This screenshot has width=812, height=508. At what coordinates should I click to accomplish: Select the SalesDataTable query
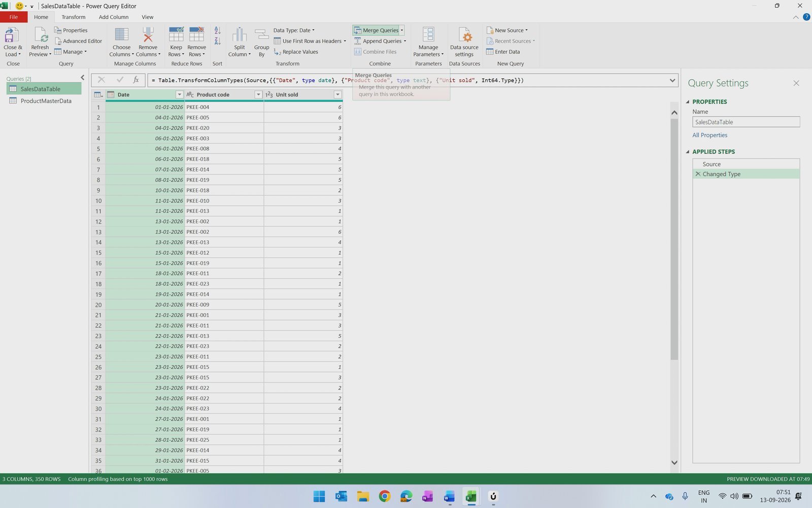tap(44, 89)
